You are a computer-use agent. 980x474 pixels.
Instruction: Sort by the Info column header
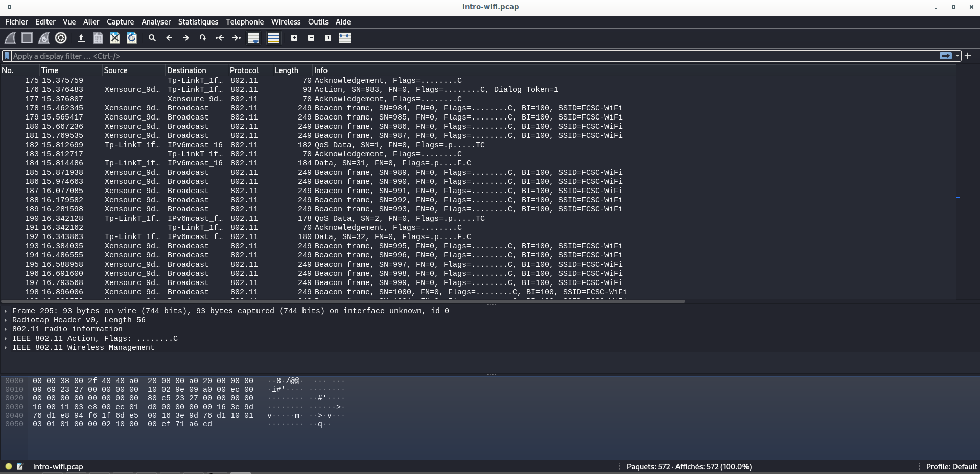click(x=634, y=70)
